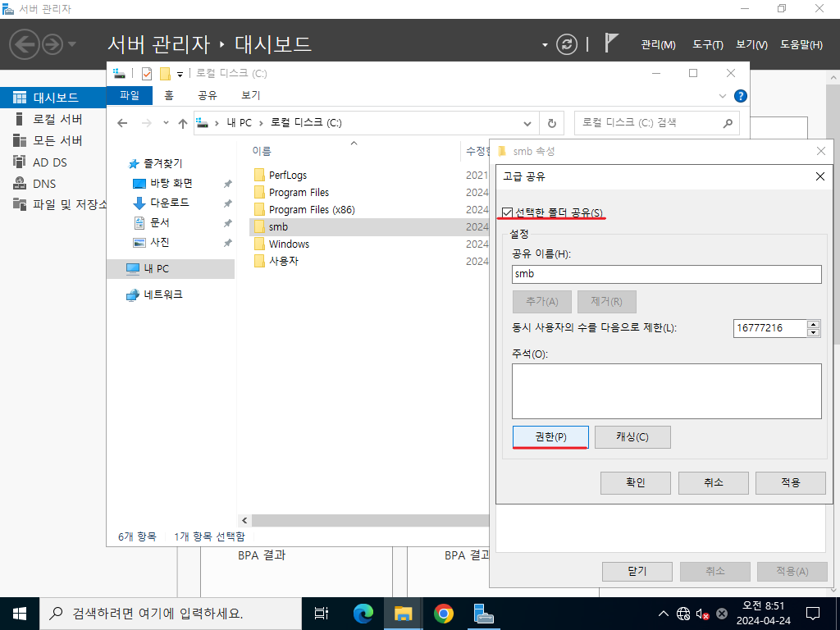Focus the share name input field
The image size is (840, 630).
click(666, 274)
